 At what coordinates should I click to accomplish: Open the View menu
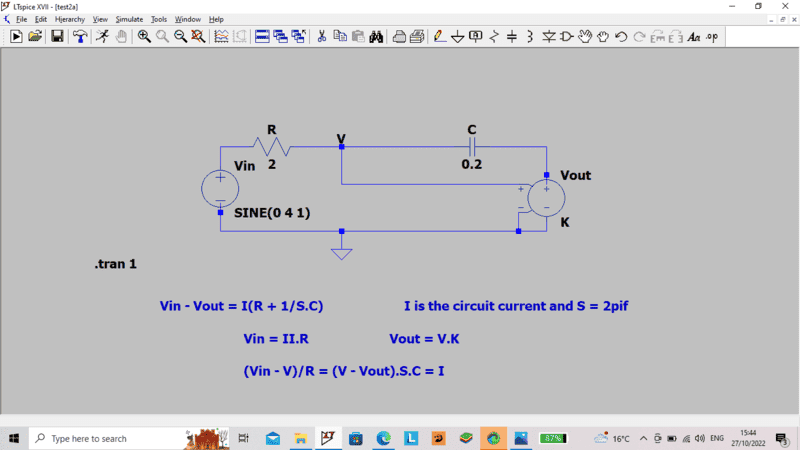[x=100, y=19]
